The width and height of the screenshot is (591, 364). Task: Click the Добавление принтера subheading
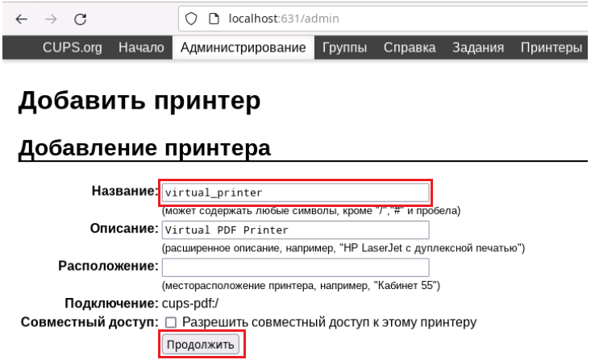tap(144, 147)
